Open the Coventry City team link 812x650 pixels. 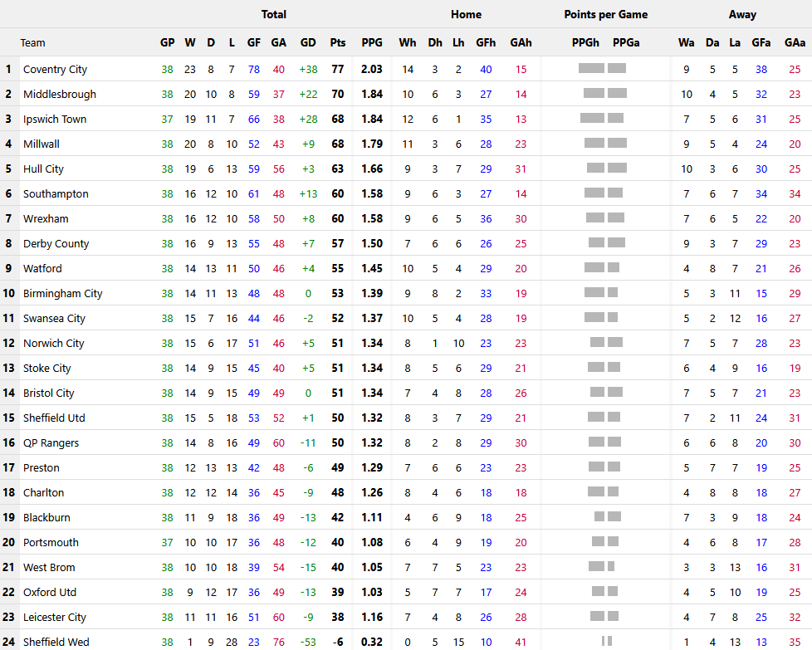click(x=55, y=70)
